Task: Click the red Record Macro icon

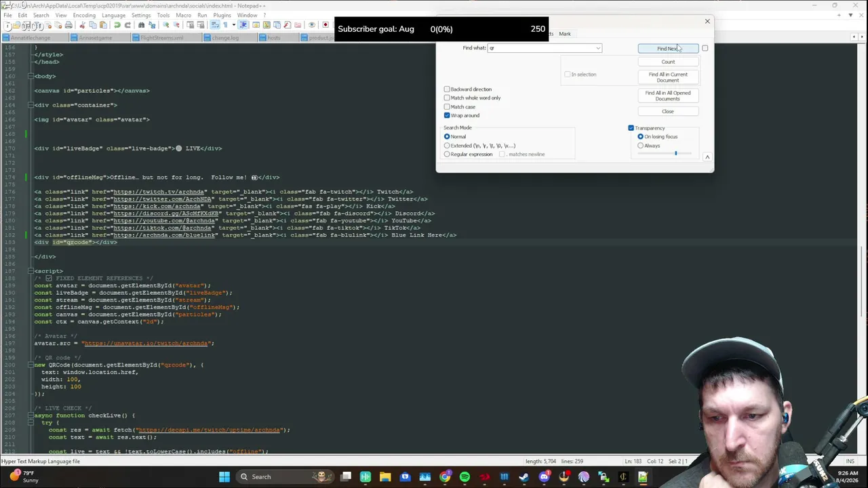Action: 325,25
